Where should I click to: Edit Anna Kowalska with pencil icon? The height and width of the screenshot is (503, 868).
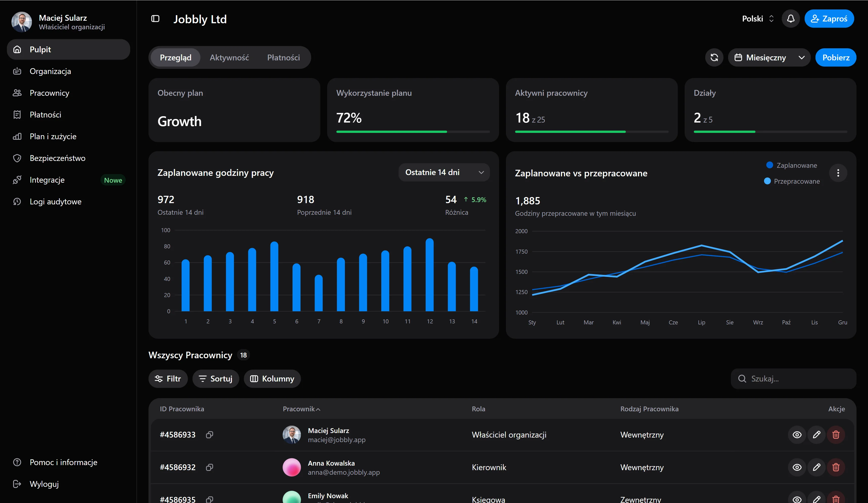point(816,467)
